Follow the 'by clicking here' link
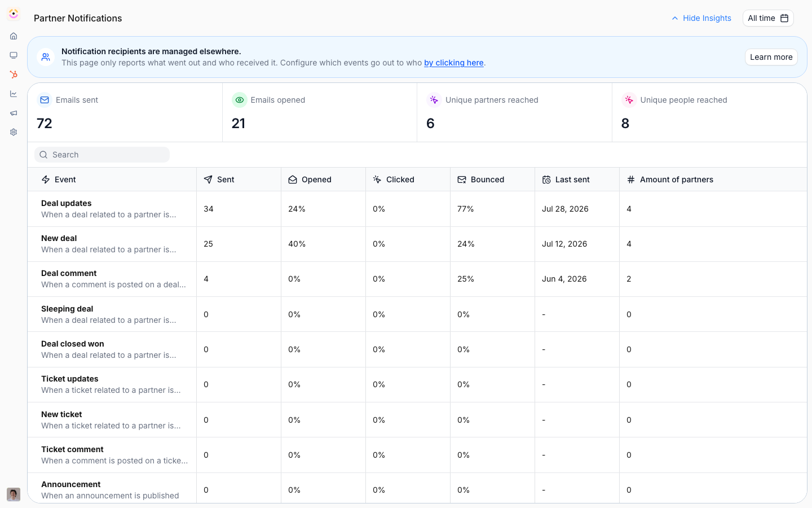 point(454,63)
